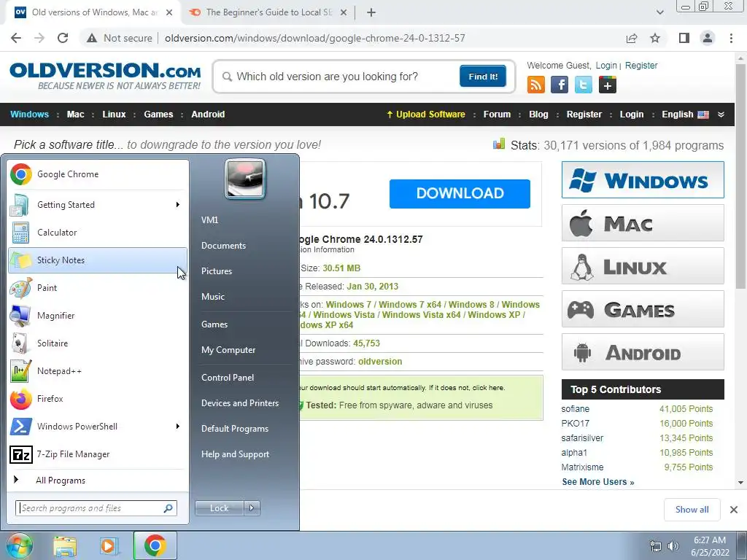Open the RSS feed icon
This screenshot has width=747, height=560.
tap(536, 85)
